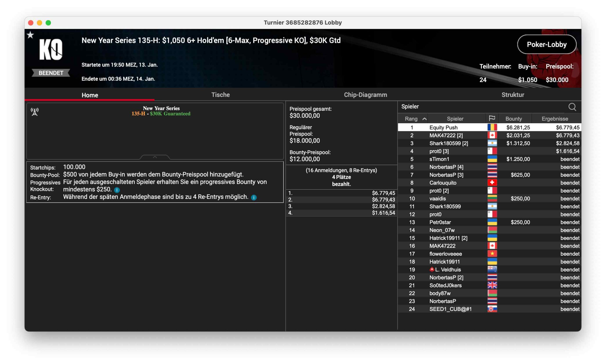Viewport: 606px width, 364px height.
Task: Collapse the New Year Series banner panel
Action: 155,157
